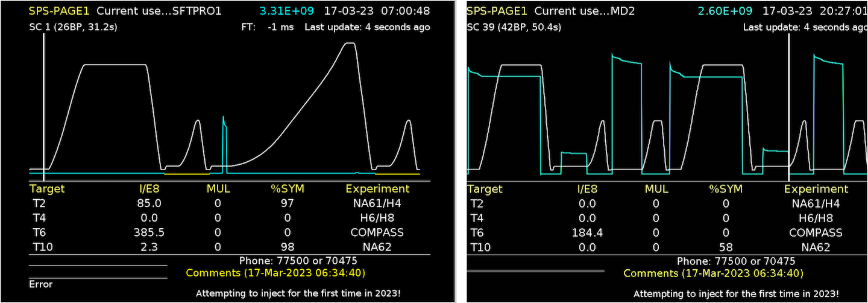Select the T2 target label in right panel

(476, 203)
